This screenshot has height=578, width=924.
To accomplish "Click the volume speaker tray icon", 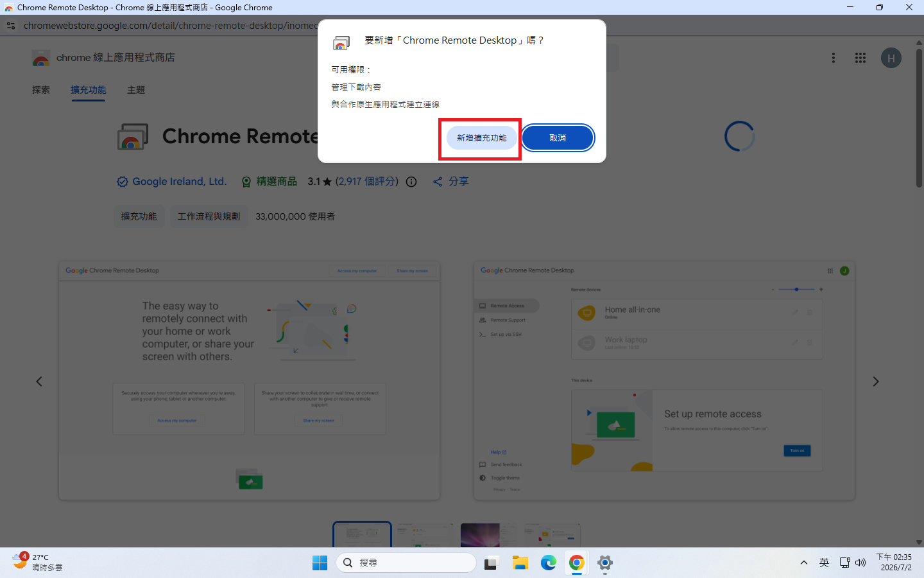I will pyautogui.click(x=860, y=563).
